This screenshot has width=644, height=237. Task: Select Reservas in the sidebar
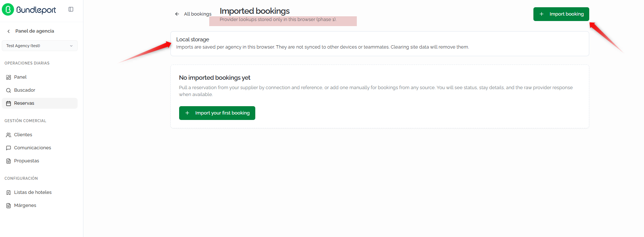pyautogui.click(x=40, y=103)
